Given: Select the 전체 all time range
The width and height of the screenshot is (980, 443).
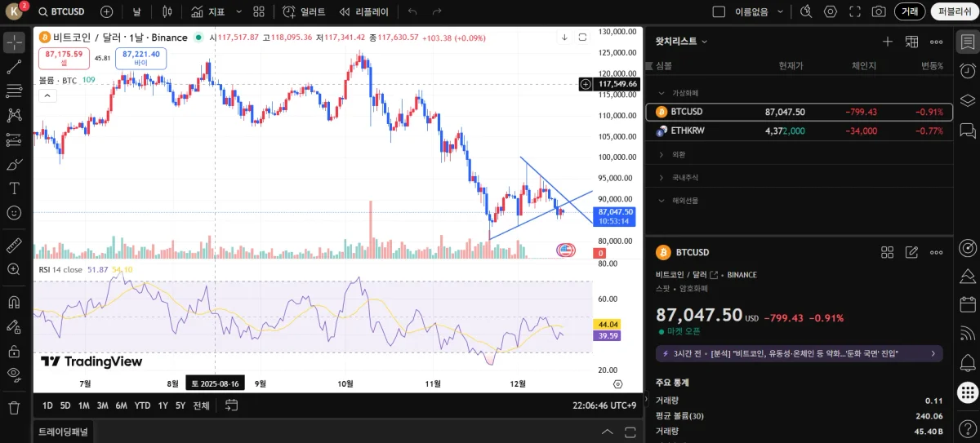Looking at the screenshot, I should 201,405.
